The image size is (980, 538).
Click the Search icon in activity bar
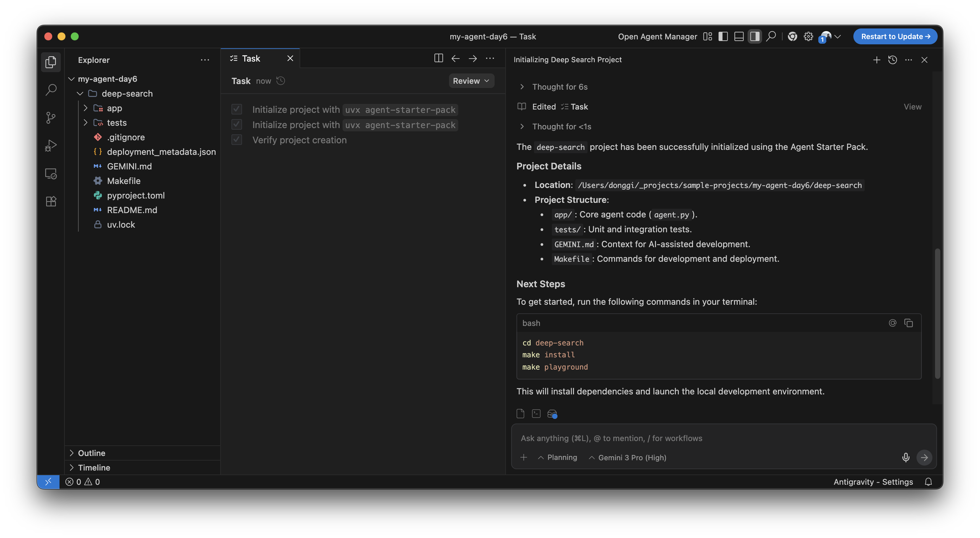tap(51, 90)
